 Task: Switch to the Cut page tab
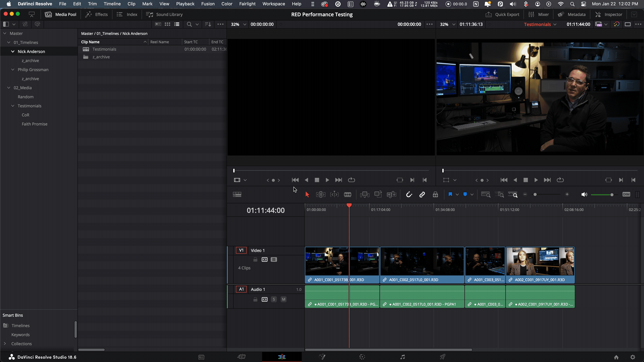coord(241,357)
